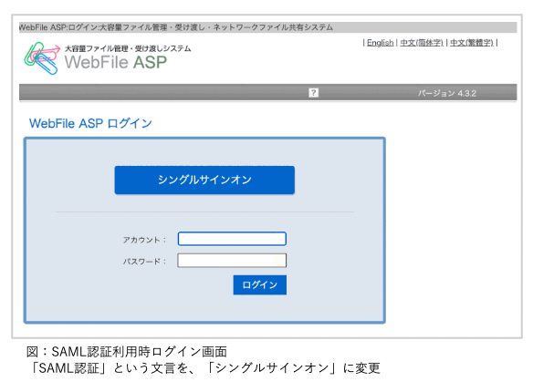Open help via the question mark icon

tap(313, 93)
